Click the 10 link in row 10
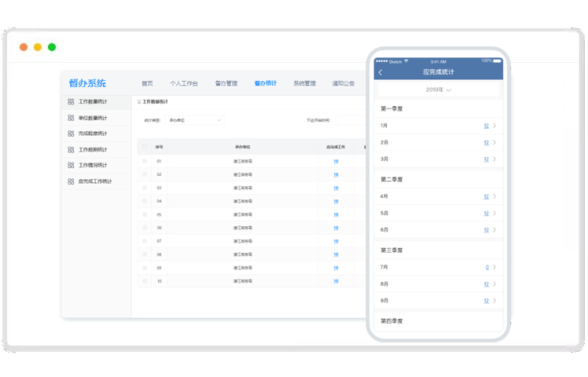Screen dimensions: 588x377 pos(336,281)
